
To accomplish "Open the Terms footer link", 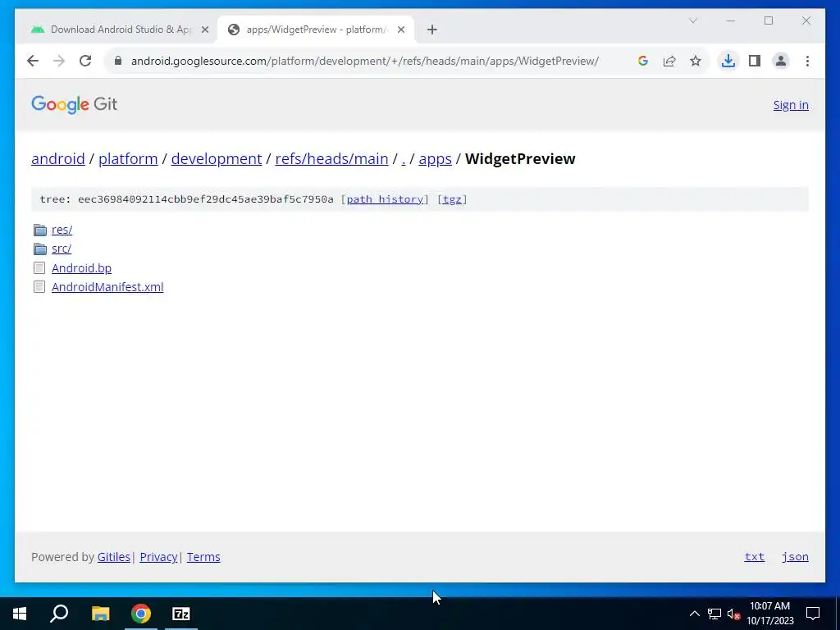I will (x=203, y=557).
